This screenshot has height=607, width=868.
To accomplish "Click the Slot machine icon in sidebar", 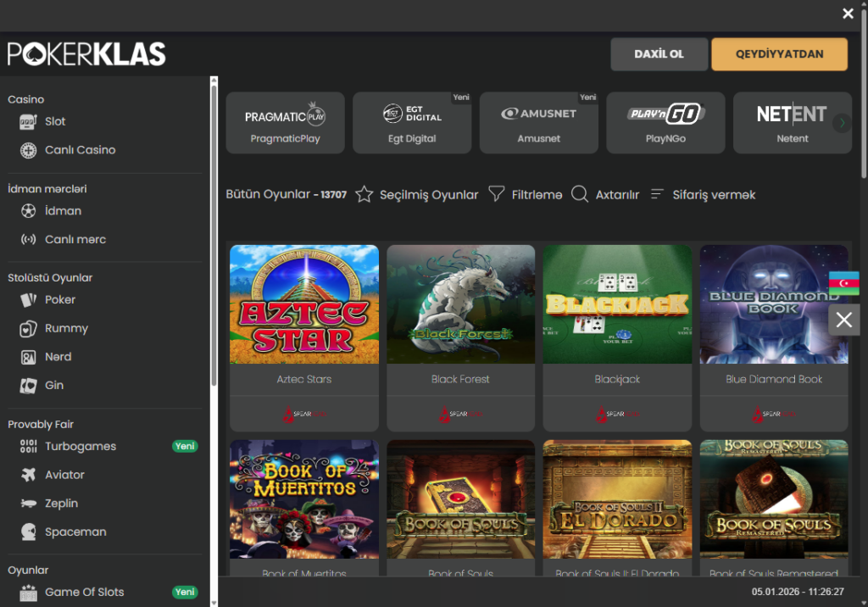I will pyautogui.click(x=29, y=121).
